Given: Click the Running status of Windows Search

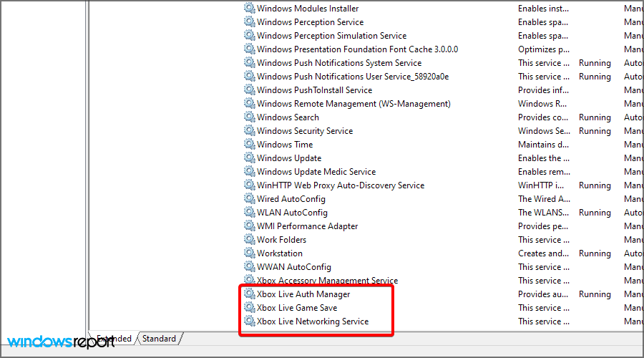Looking at the screenshot, I should coord(595,117).
